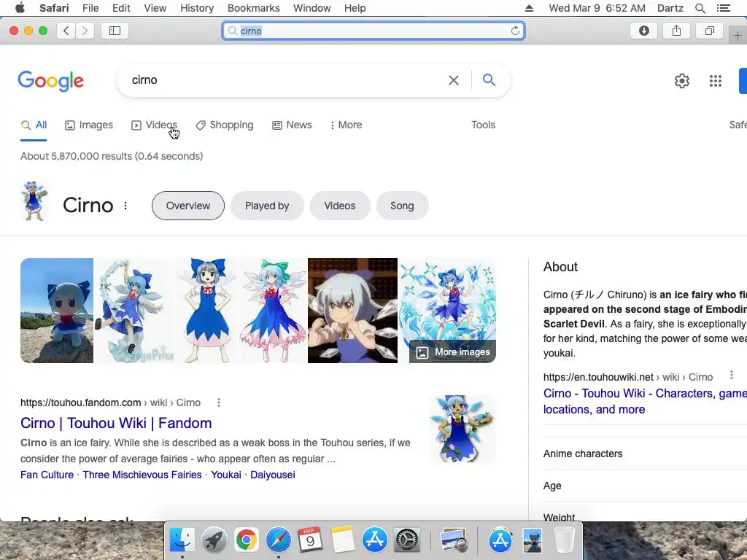747x560 pixels.
Task: Open the Youkai sitelink
Action: tap(226, 475)
